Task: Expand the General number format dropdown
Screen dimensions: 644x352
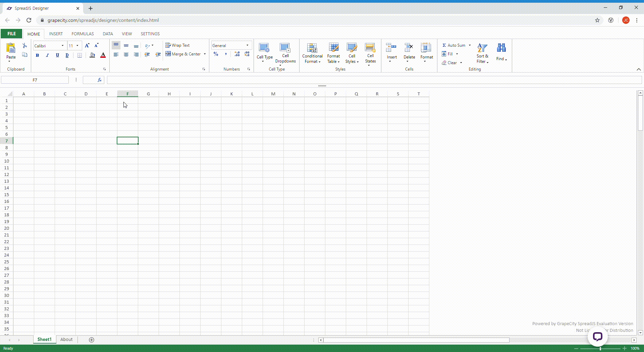Action: [x=248, y=45]
